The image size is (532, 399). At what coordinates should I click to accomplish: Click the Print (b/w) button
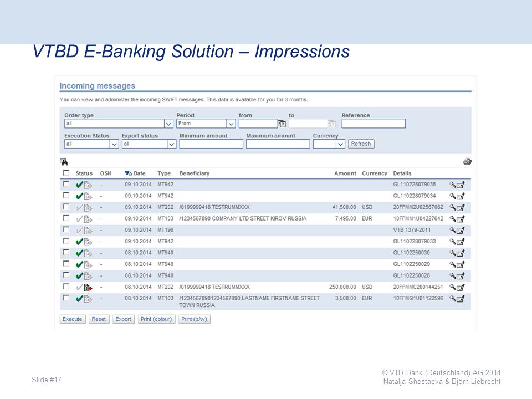(x=194, y=319)
